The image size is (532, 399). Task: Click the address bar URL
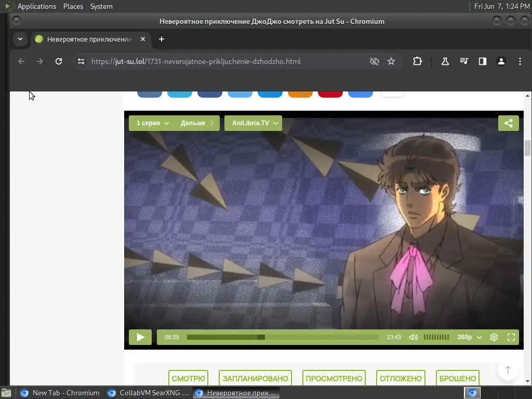[196, 61]
